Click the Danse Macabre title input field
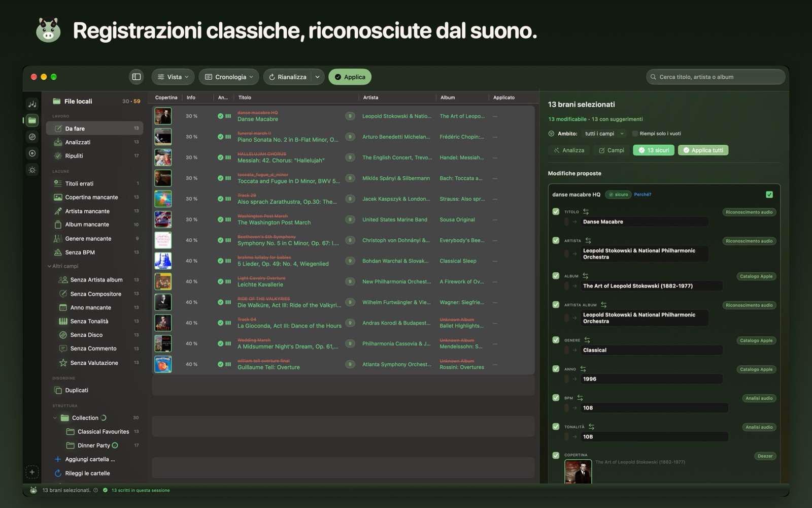Image resolution: width=812 pixels, height=508 pixels. (x=645, y=221)
